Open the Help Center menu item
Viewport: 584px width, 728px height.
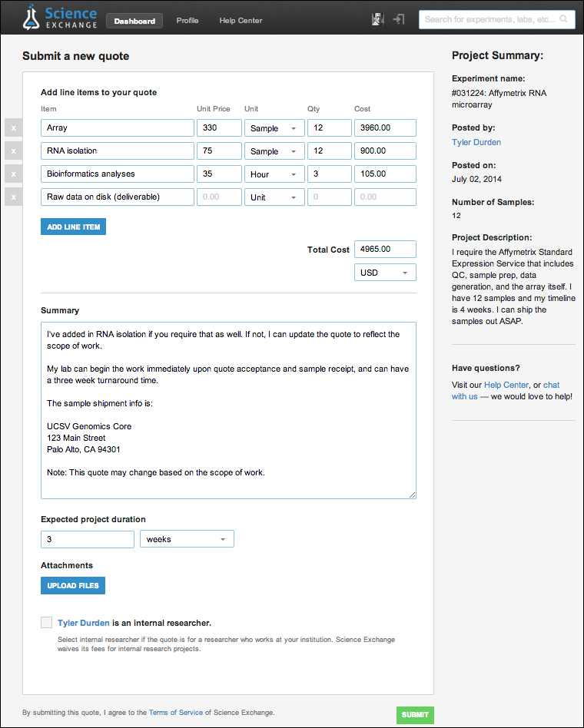(241, 21)
